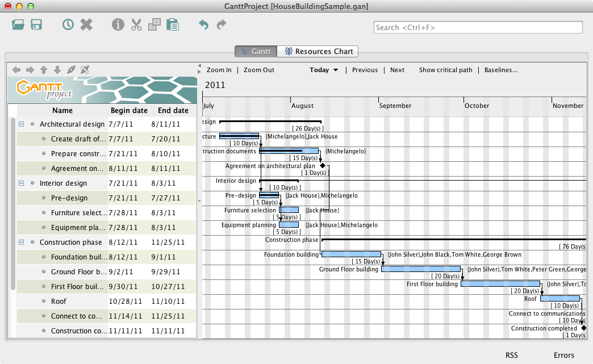
Task: Open the Today dropdown
Action: pyautogui.click(x=324, y=70)
